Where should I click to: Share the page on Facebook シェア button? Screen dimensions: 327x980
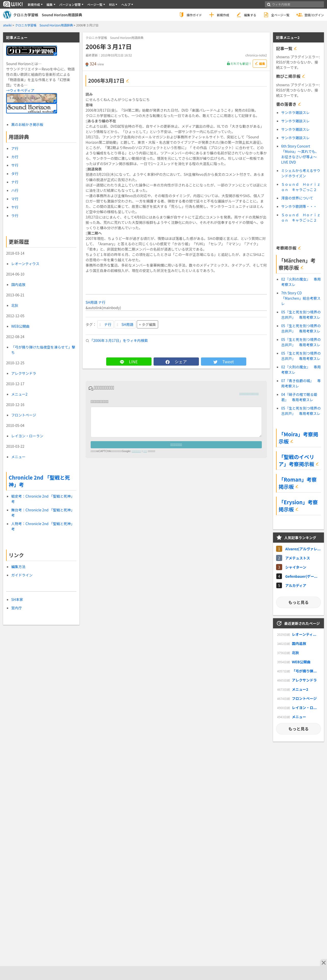[176, 362]
